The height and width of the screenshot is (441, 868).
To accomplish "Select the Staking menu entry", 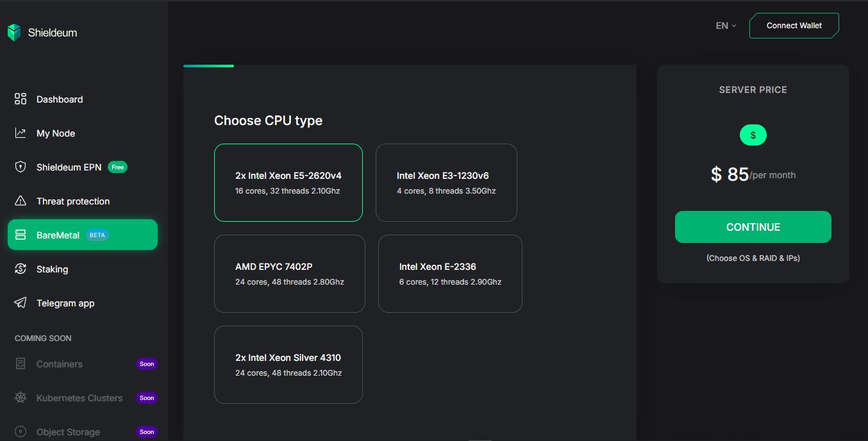I will (x=83, y=269).
